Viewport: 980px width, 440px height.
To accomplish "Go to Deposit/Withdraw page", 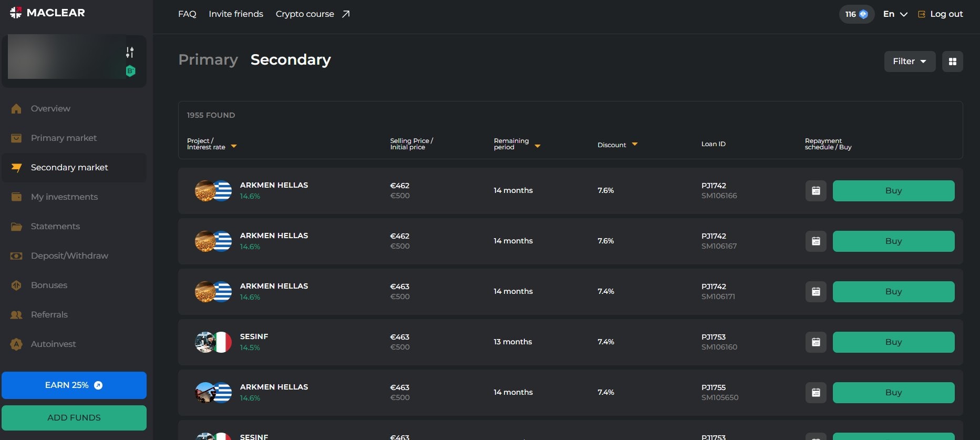I will (x=74, y=255).
